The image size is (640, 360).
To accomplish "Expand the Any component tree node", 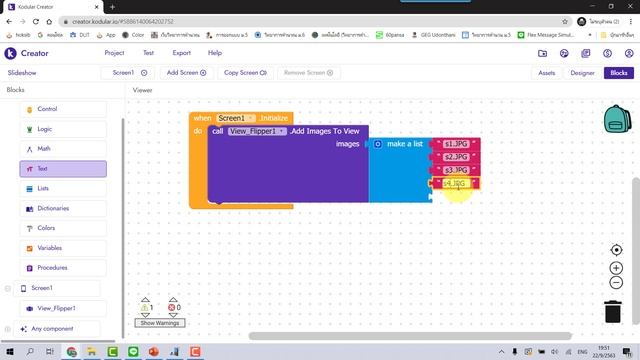I will click(8, 329).
